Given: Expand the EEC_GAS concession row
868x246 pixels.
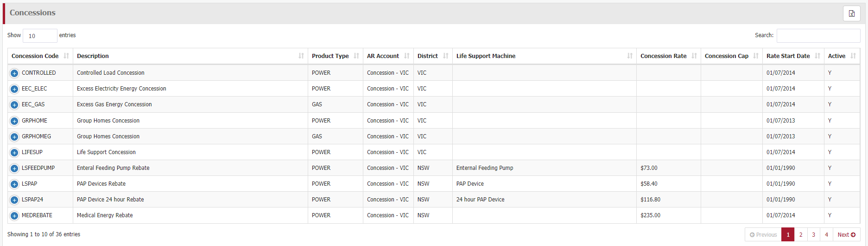Looking at the screenshot, I should click(14, 105).
